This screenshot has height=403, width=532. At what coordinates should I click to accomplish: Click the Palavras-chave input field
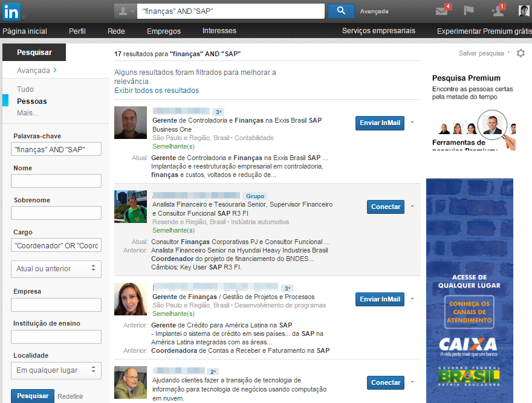coord(56,149)
